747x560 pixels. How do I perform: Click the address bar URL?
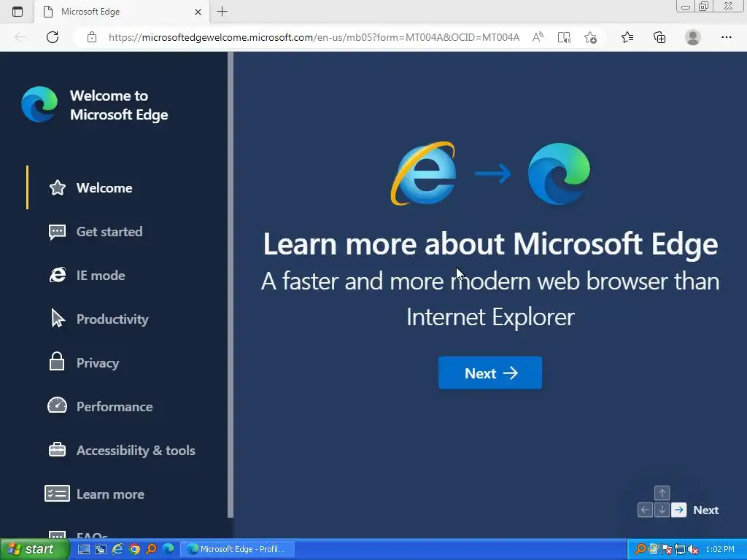point(314,37)
